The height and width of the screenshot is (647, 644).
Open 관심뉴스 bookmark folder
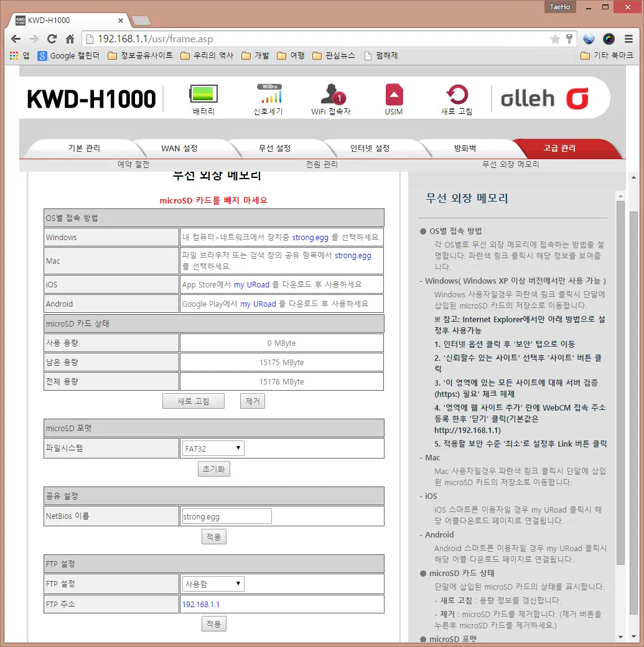[334, 55]
